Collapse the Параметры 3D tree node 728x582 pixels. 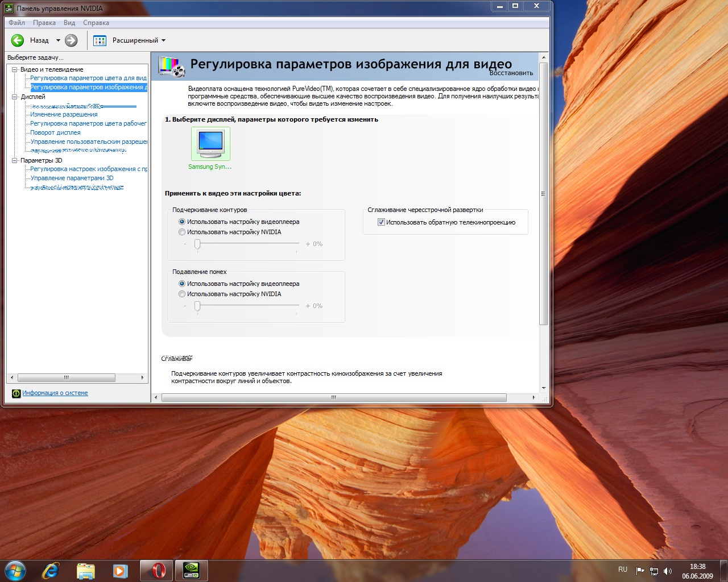tap(15, 160)
